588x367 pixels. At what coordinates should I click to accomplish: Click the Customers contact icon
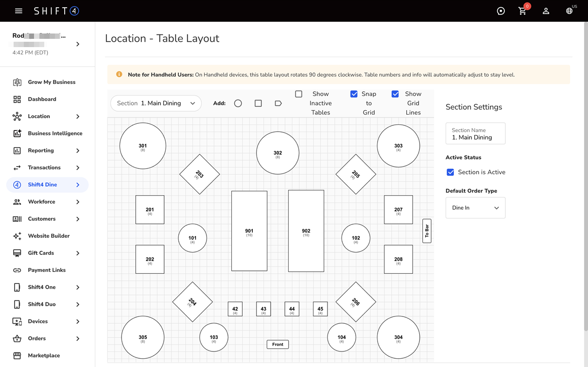click(x=17, y=219)
